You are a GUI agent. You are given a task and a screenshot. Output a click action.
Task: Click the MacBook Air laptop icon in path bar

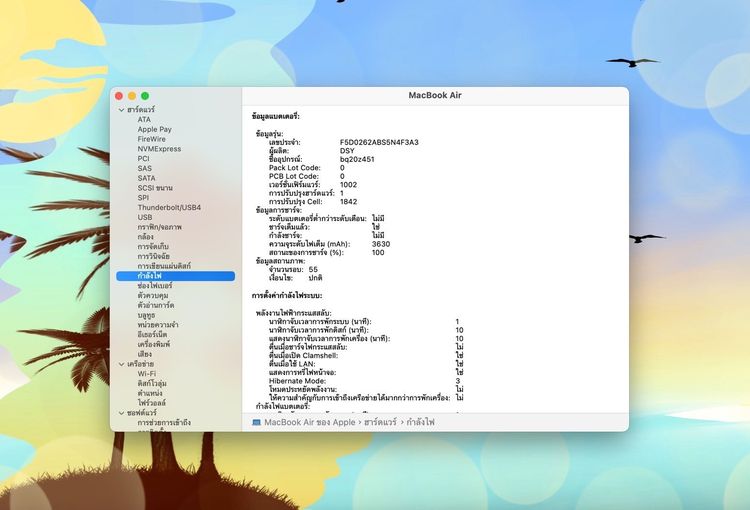[x=257, y=423]
